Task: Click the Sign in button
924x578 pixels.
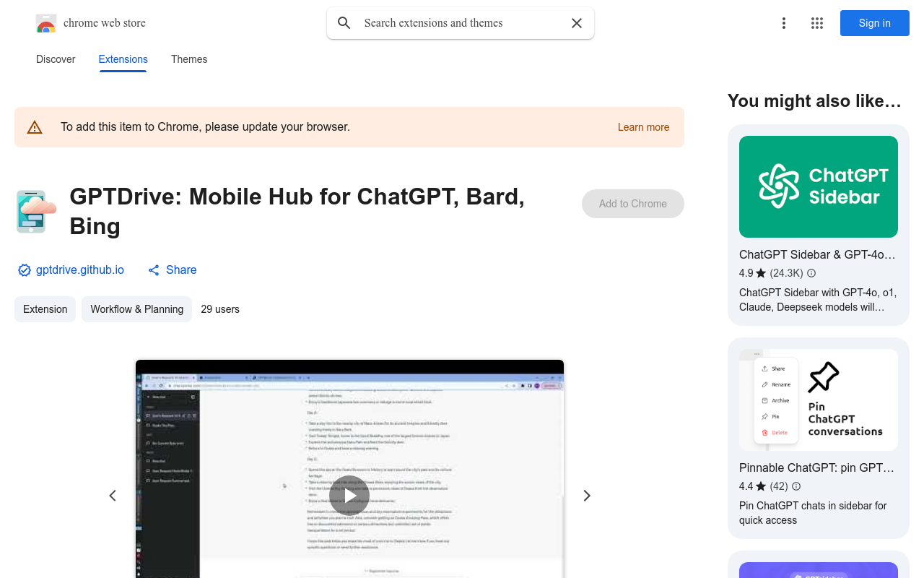Action: [875, 23]
